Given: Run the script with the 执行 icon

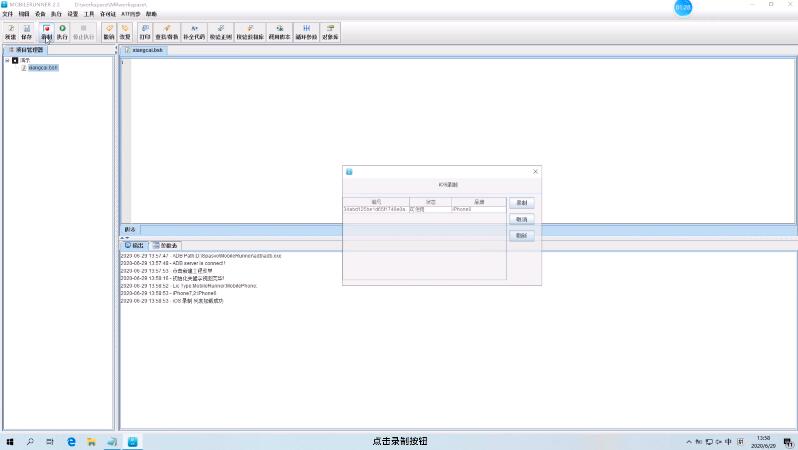Looking at the screenshot, I should click(x=63, y=31).
